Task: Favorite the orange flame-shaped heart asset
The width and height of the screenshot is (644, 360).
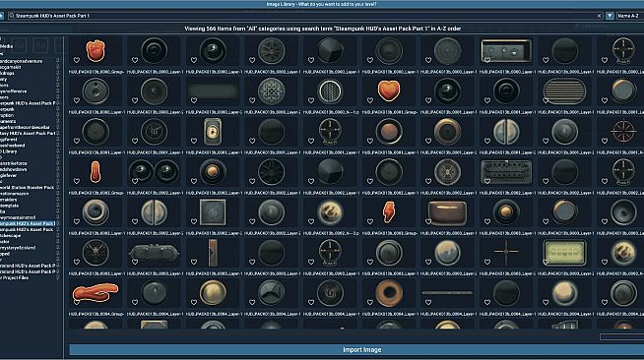Action: click(77, 60)
